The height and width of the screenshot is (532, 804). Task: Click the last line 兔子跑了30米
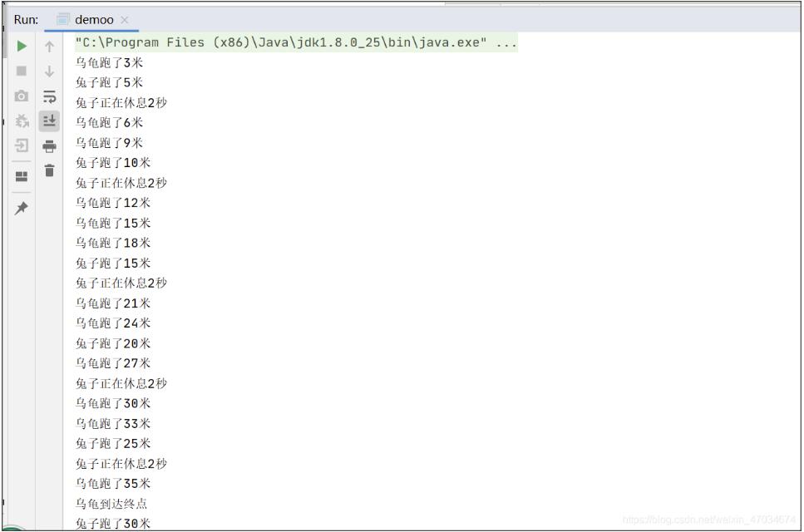(113, 524)
